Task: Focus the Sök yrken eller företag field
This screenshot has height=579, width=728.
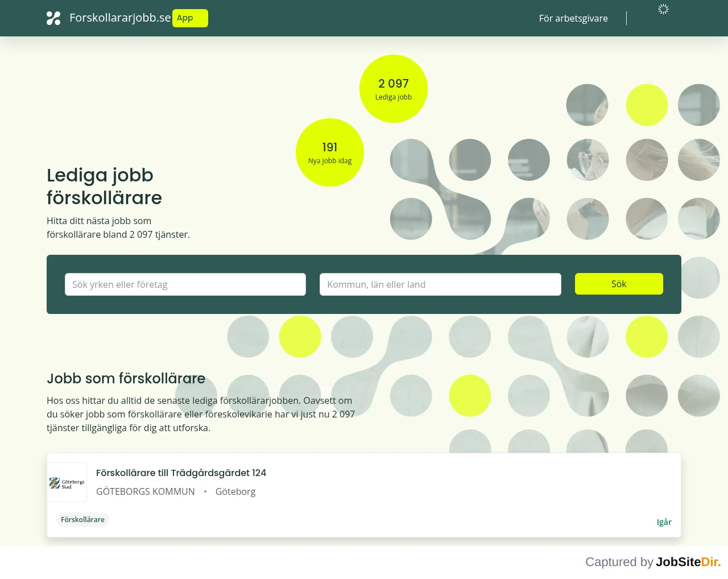Action: pos(185,284)
